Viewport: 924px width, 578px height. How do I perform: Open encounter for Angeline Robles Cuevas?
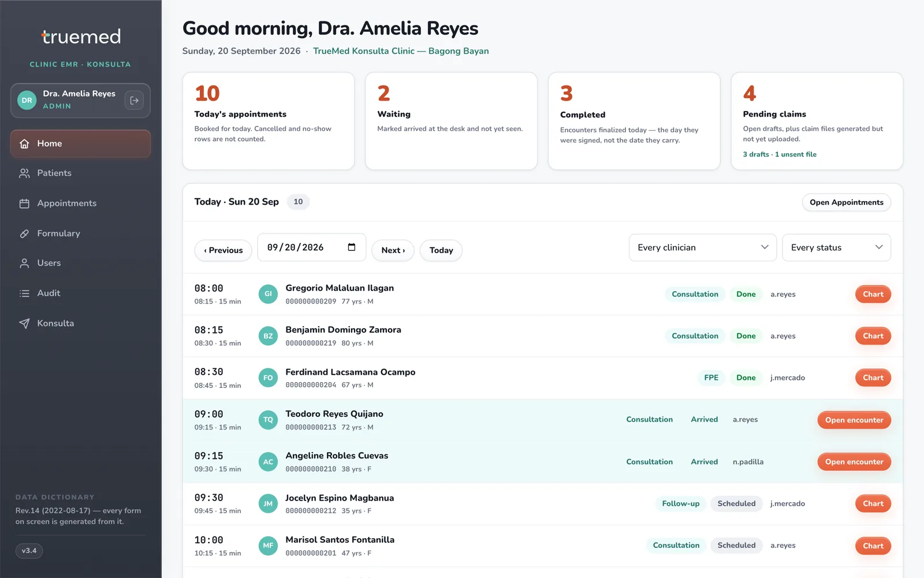[854, 462]
